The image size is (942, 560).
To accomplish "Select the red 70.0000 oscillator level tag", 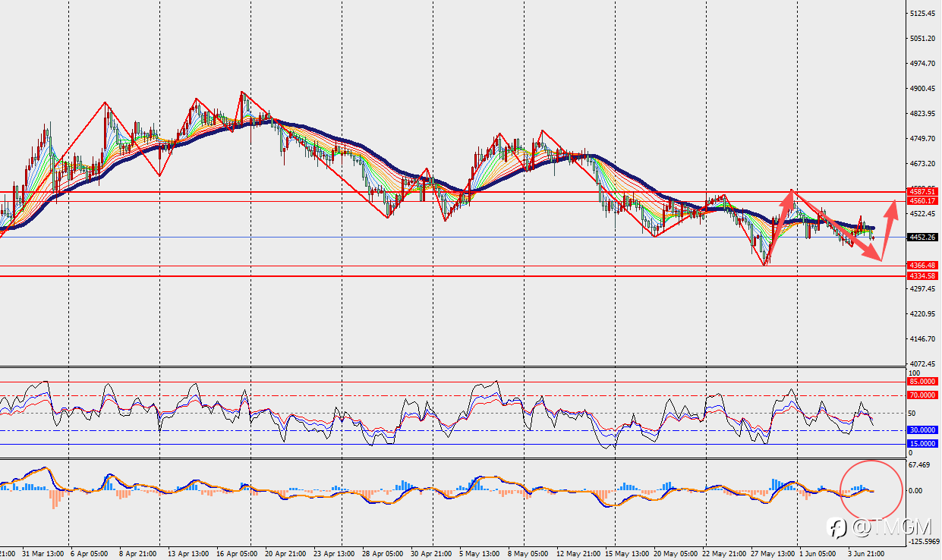I will point(922,395).
